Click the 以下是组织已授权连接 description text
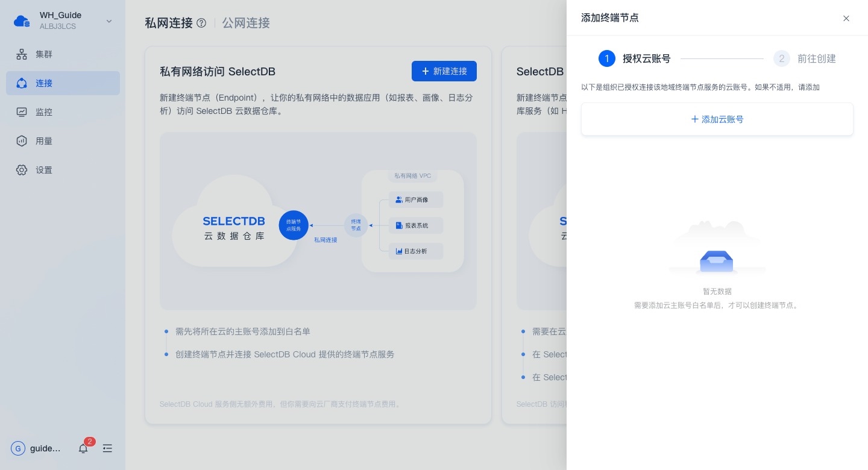This screenshot has width=868, height=470. pyautogui.click(x=700, y=87)
